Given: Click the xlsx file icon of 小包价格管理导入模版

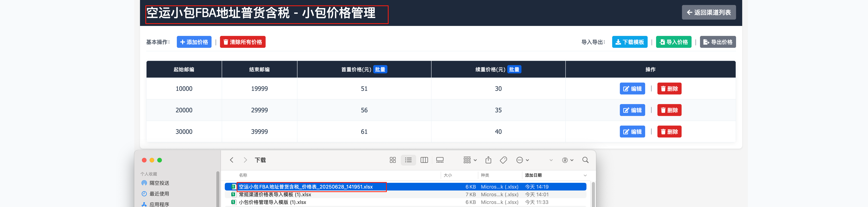Looking at the screenshot, I should tap(234, 202).
